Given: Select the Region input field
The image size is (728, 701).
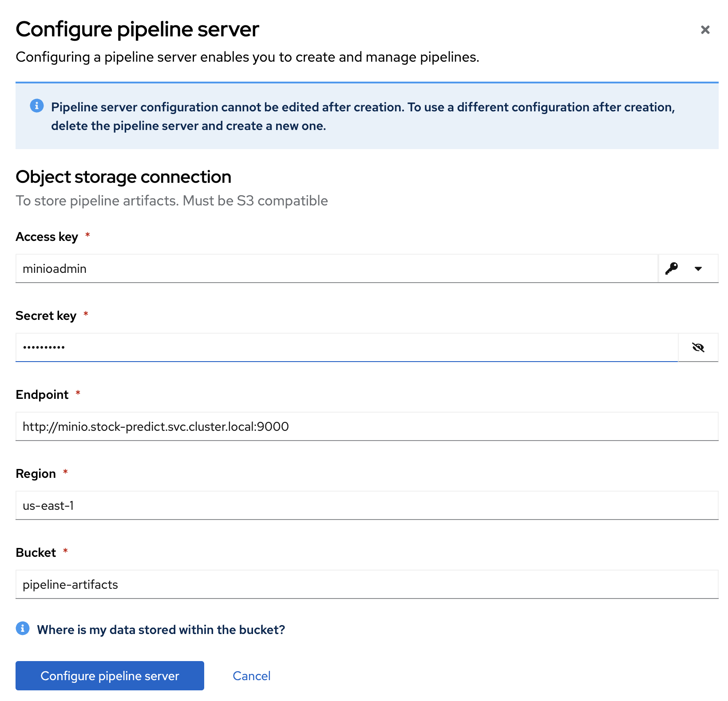Looking at the screenshot, I should click(x=367, y=505).
